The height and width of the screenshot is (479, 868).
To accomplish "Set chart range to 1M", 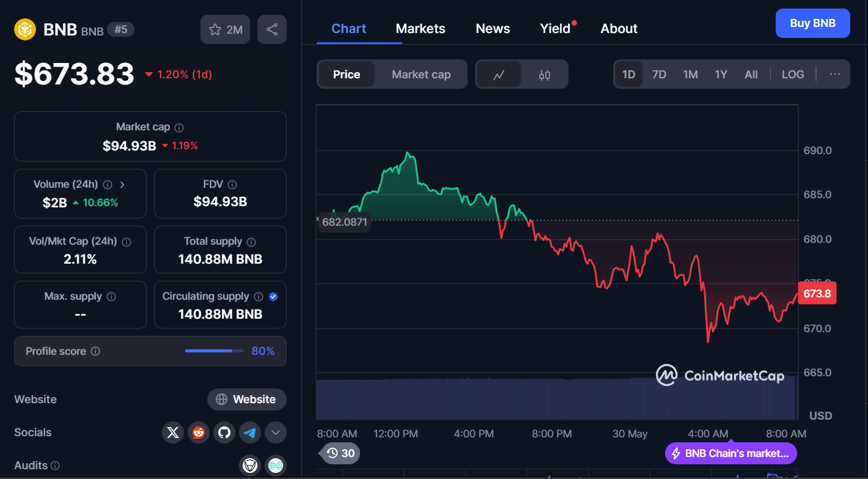I will click(691, 75).
